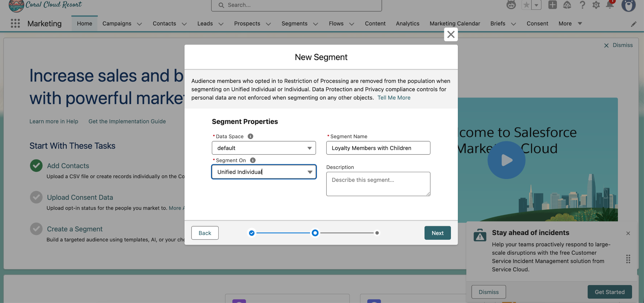The height and width of the screenshot is (303, 644).
Task: Open the Agentforce astro assistant icon
Action: [x=511, y=5]
